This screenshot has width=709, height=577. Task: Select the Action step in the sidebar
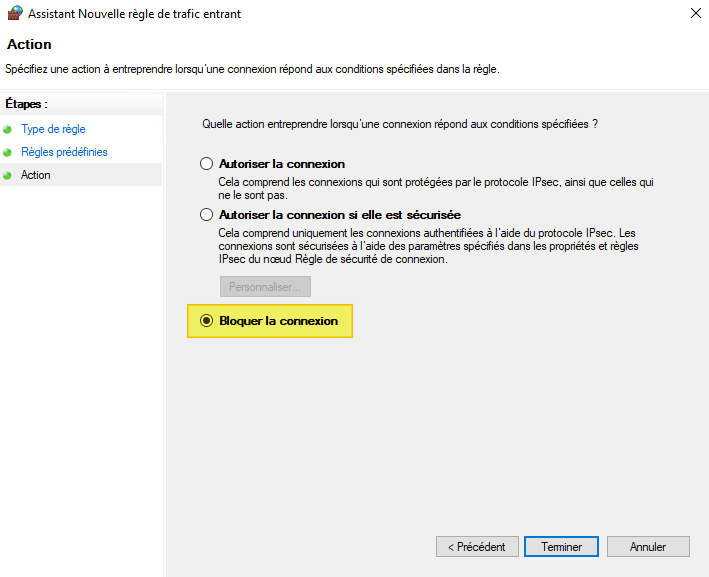36,175
